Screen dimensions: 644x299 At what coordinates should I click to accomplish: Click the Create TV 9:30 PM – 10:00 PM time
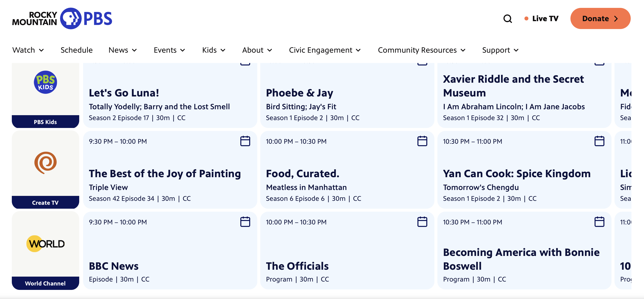tap(118, 141)
